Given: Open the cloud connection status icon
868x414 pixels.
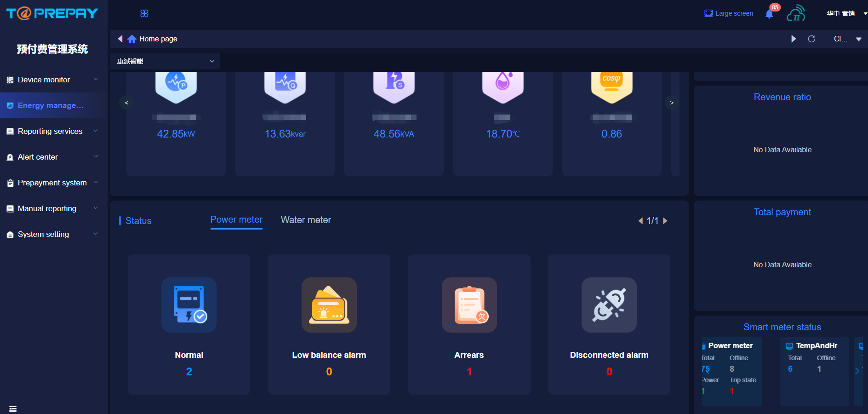Looking at the screenshot, I should click(x=796, y=13).
